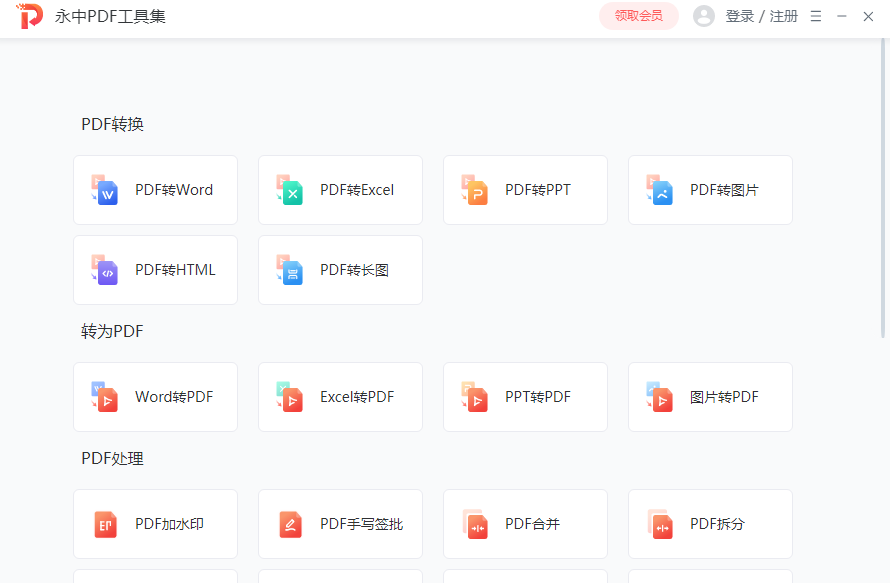Launch the PDF转Excel converter

341,190
